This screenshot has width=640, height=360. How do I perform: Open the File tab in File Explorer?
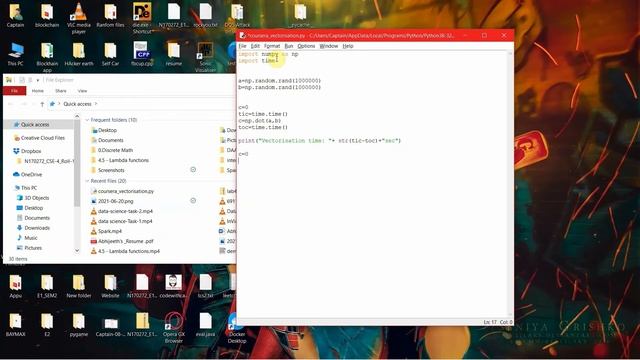(x=14, y=91)
